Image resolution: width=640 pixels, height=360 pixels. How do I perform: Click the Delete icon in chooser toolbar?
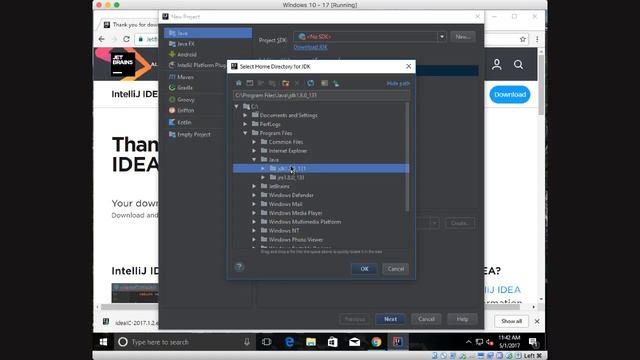tap(297, 83)
